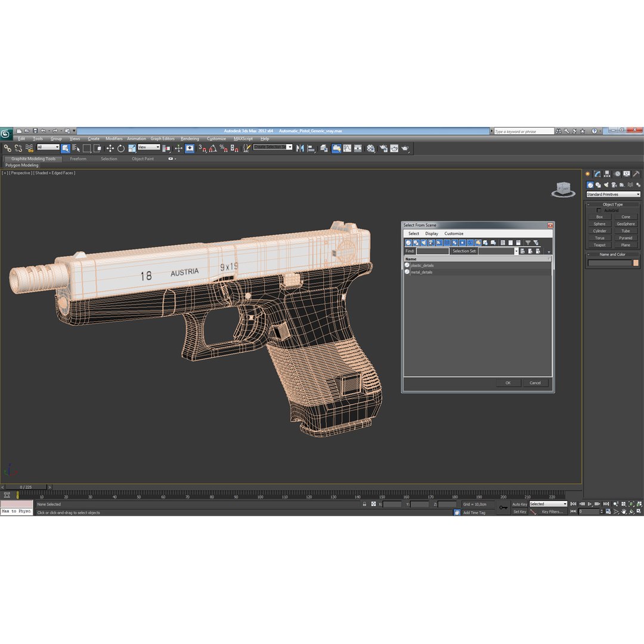
Task: Choose the Rectangular Selection Region tool
Action: pyautogui.click(x=86, y=148)
